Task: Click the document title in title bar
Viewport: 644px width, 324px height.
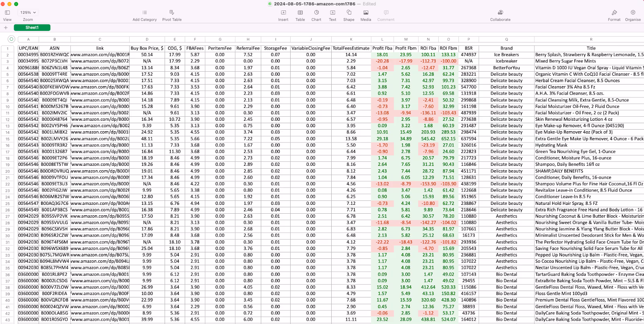Action: (x=314, y=4)
